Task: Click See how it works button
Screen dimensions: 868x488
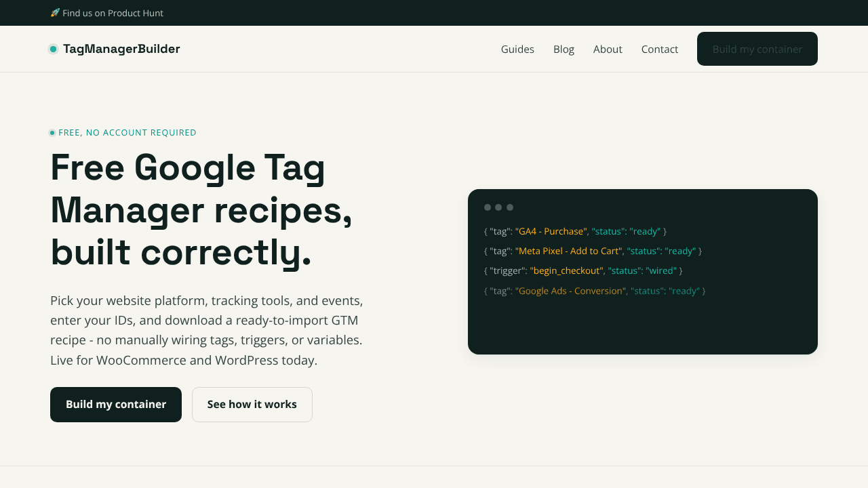Action: click(252, 405)
